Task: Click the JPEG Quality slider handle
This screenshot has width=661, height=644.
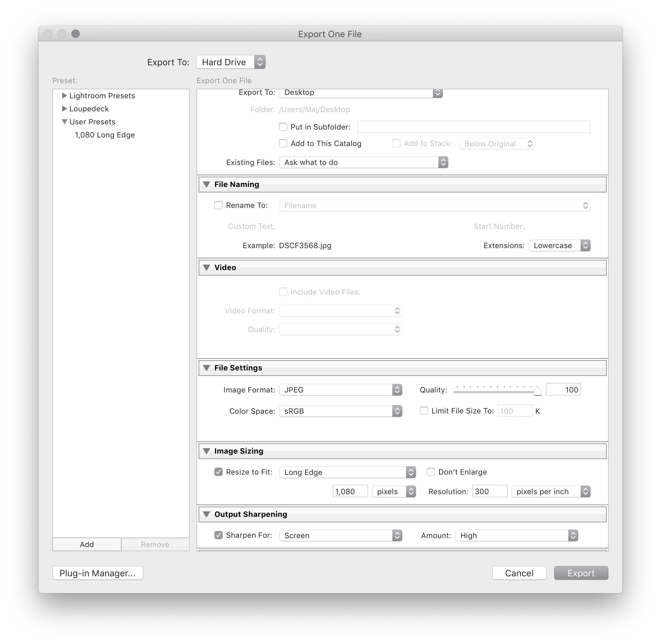Action: (537, 391)
